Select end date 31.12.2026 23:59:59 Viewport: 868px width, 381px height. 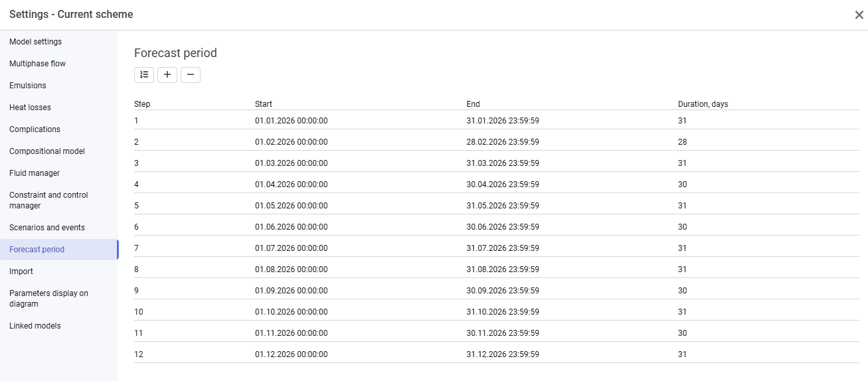coord(503,354)
